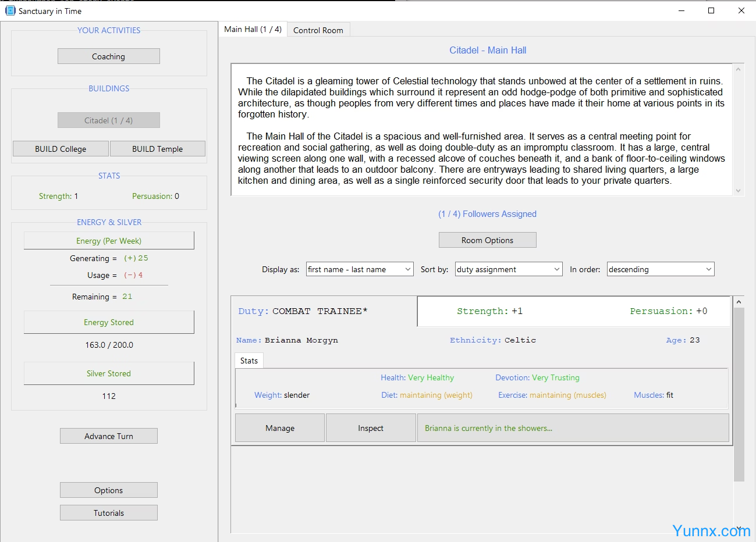Click Inspect for Brianna Morgyn

pyautogui.click(x=371, y=428)
